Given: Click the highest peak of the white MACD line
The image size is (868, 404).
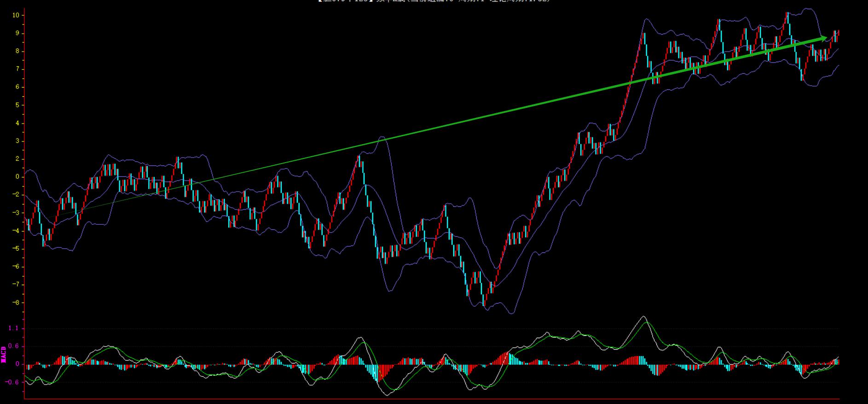Looking at the screenshot, I should [x=643, y=317].
